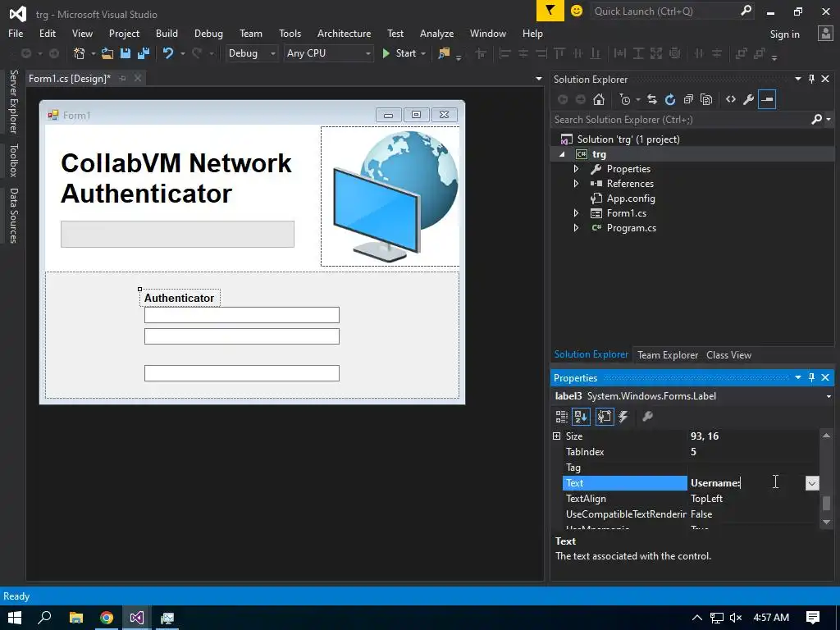Open the Any CPU platform dropdown
Image resolution: width=840 pixels, height=630 pixels.
point(368,53)
